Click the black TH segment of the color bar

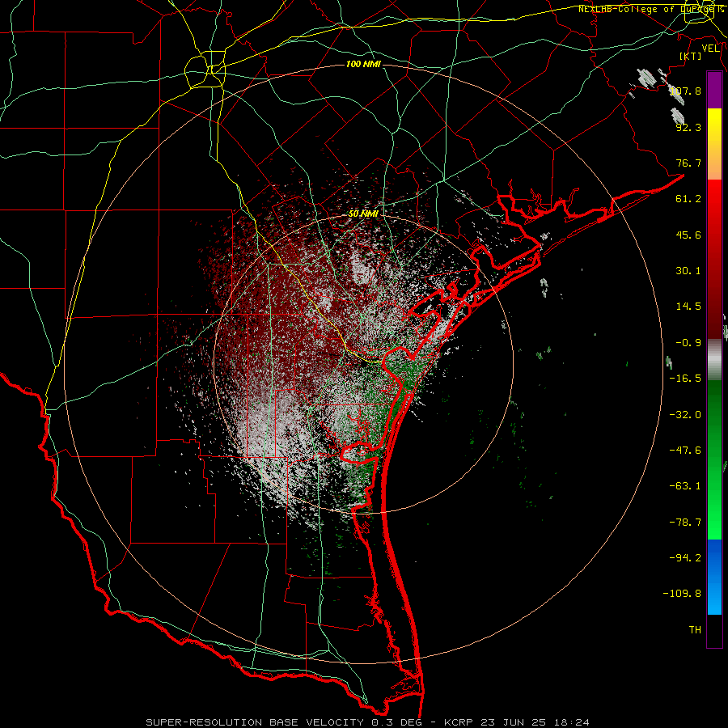point(714,630)
